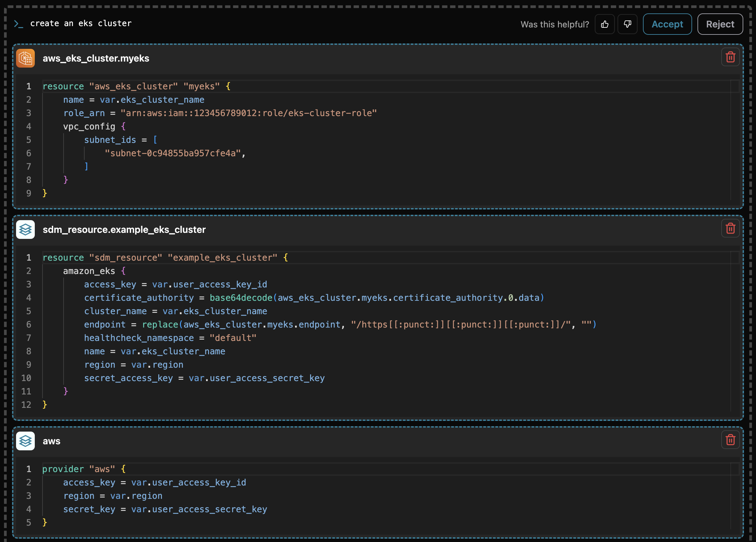The height and width of the screenshot is (542, 756).
Task: Delete the aws provider block
Action: coord(731,440)
